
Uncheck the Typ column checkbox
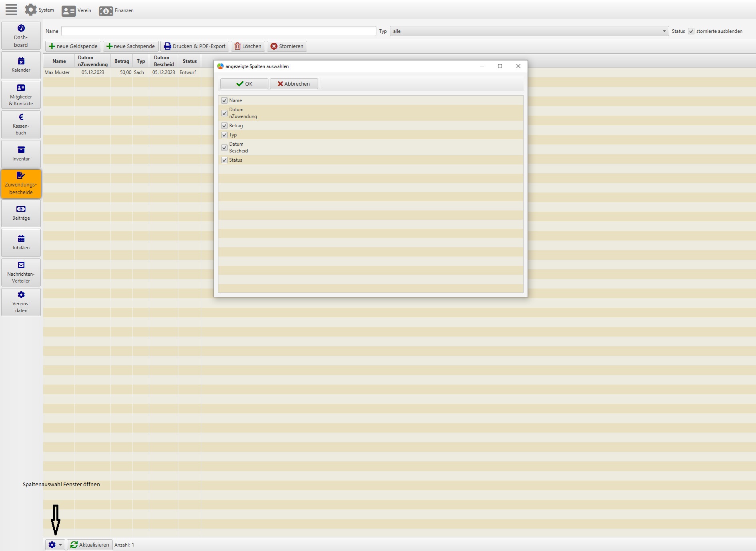coord(224,135)
